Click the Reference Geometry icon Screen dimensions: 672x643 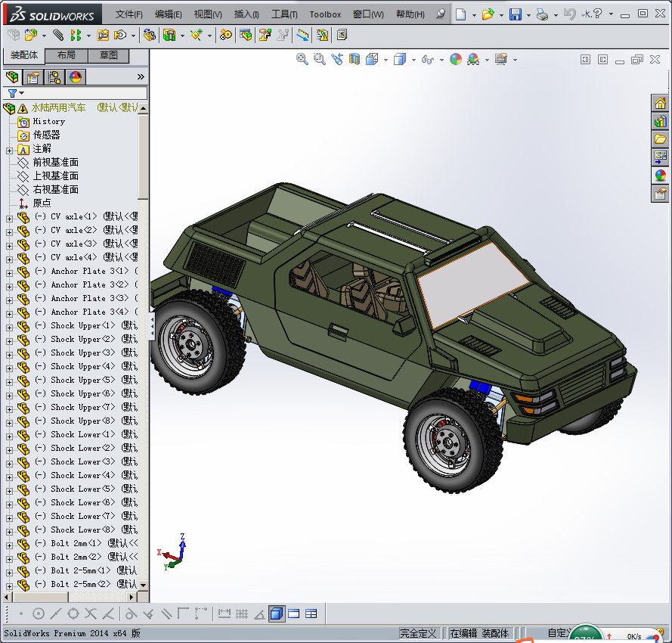coord(197,35)
